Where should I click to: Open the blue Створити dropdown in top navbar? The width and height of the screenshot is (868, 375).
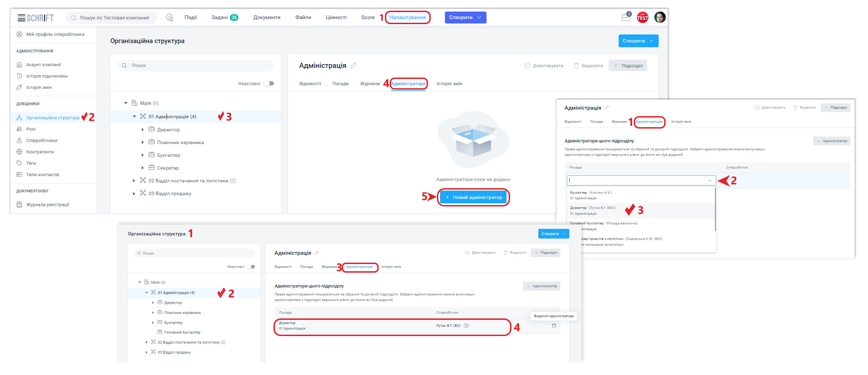[x=465, y=18]
